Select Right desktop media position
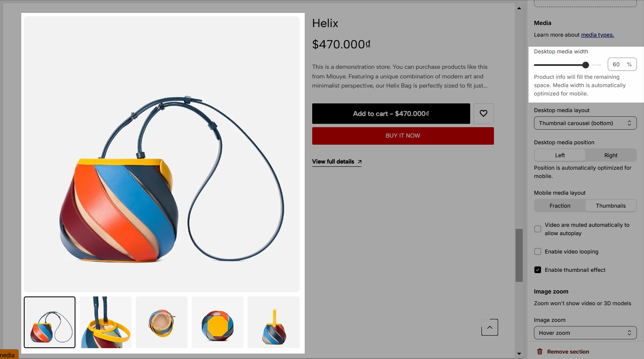Screen dimensions: 644x359 coord(611,155)
